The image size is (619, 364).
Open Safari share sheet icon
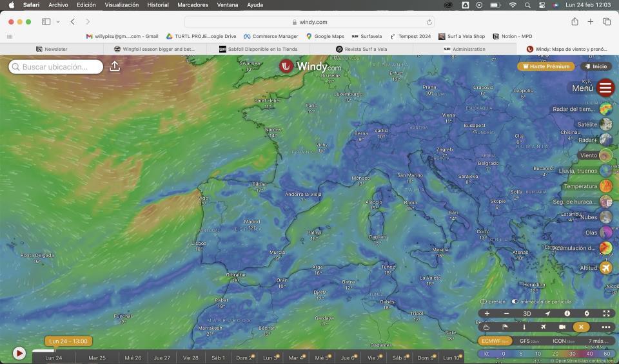[x=575, y=22]
